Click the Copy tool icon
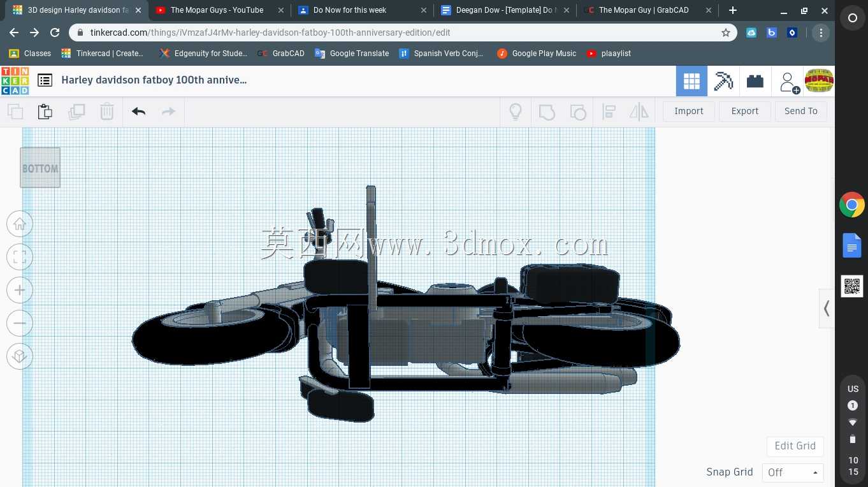The height and width of the screenshot is (487, 868). (x=15, y=112)
